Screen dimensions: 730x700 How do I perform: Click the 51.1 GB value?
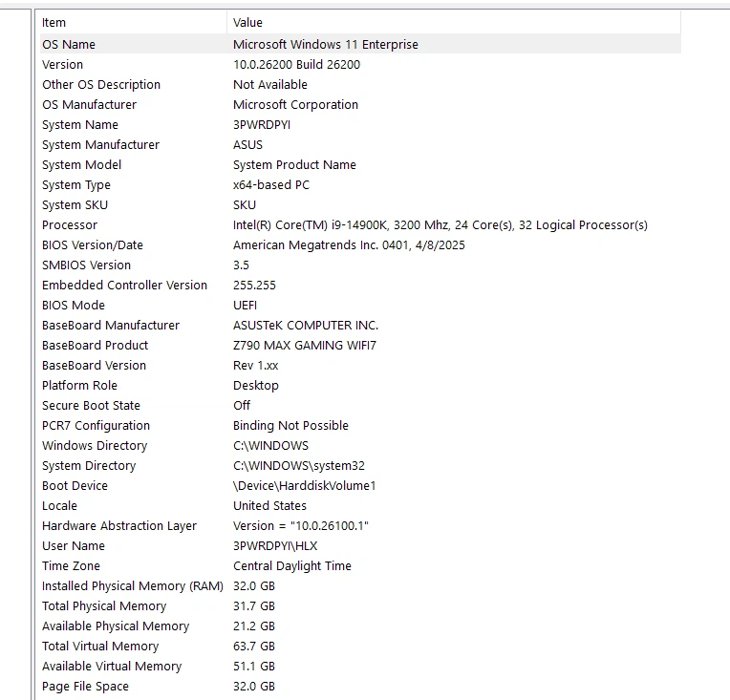[x=254, y=666]
